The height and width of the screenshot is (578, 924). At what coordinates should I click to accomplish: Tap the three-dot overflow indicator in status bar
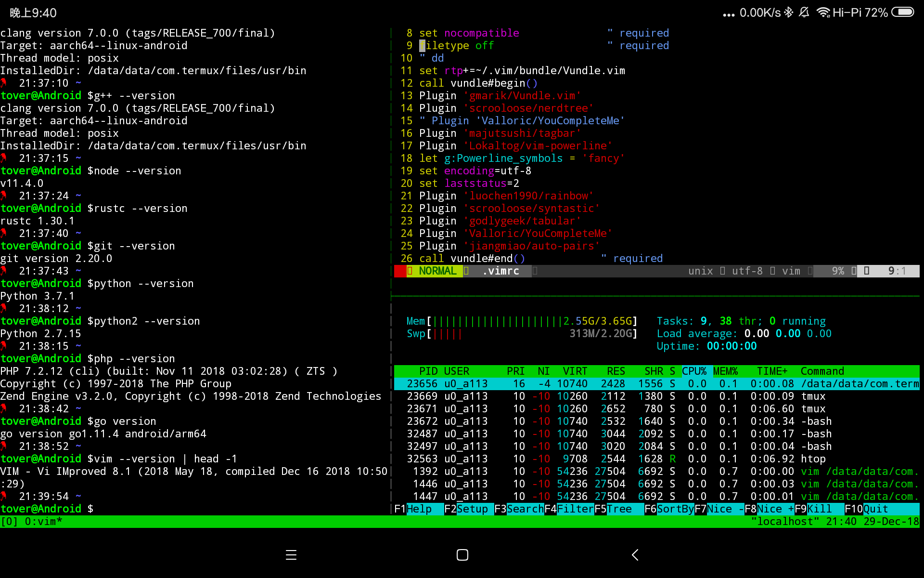point(729,15)
